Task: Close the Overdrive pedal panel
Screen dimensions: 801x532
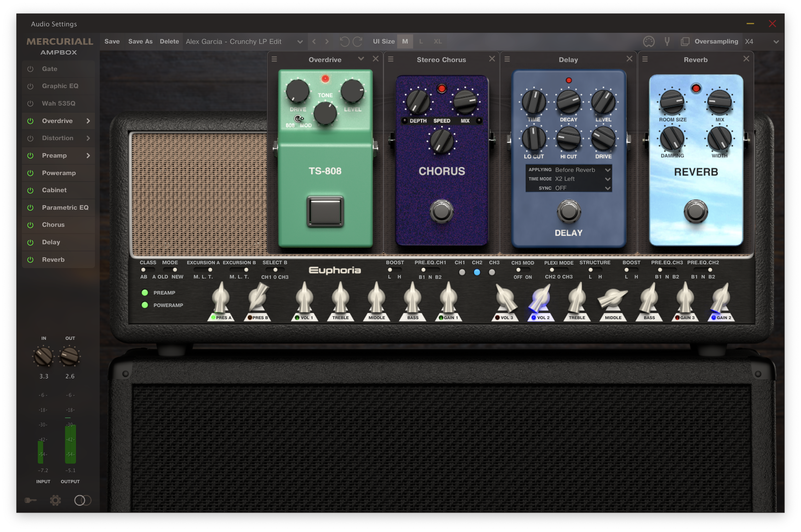Action: click(x=376, y=59)
